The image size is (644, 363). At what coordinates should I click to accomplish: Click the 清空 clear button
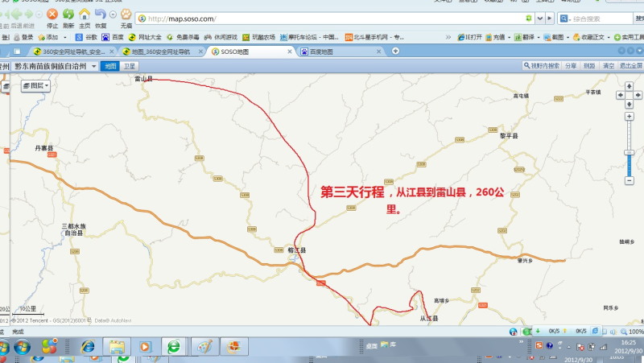point(609,66)
